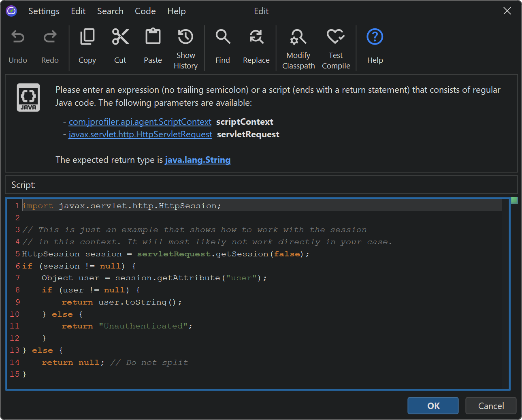Image resolution: width=522 pixels, height=420 pixels.
Task: Open the Edit menu
Action: [x=78, y=11]
